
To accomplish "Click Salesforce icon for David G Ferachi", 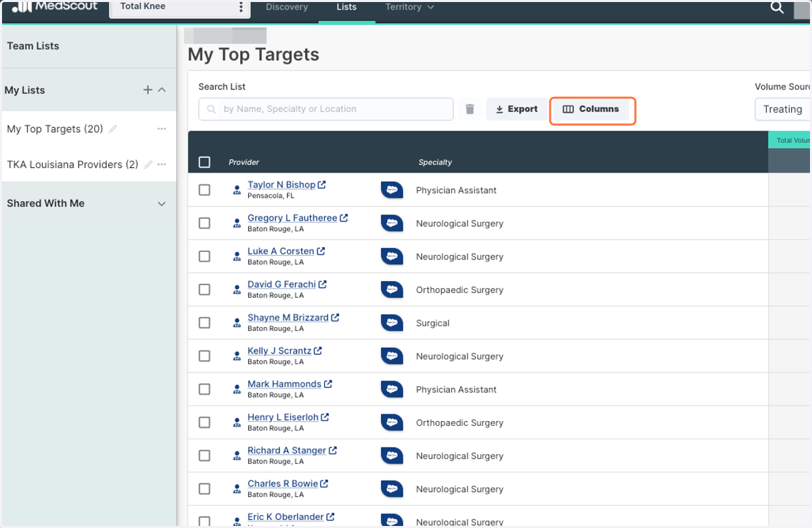I will [392, 290].
